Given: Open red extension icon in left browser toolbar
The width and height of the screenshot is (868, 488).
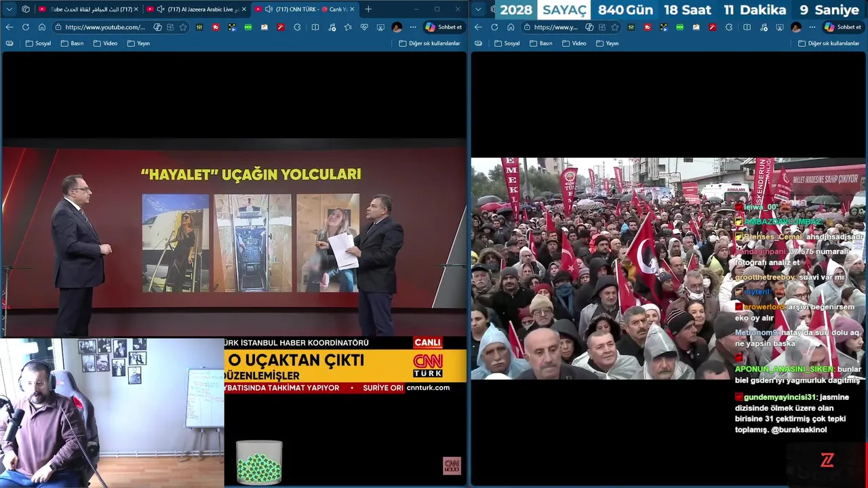Looking at the screenshot, I should [x=216, y=27].
